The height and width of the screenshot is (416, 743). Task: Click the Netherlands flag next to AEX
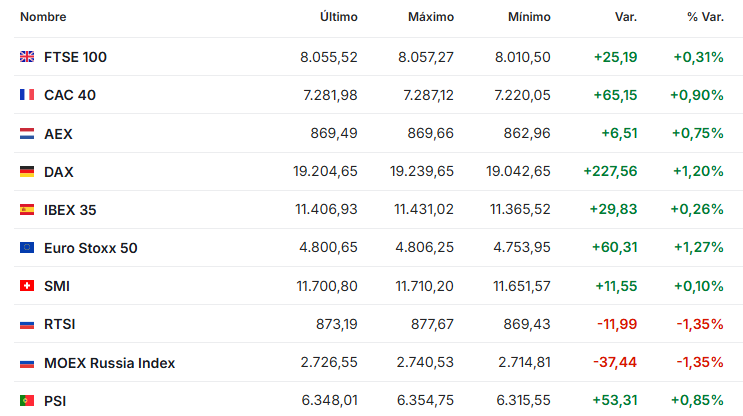(27, 134)
